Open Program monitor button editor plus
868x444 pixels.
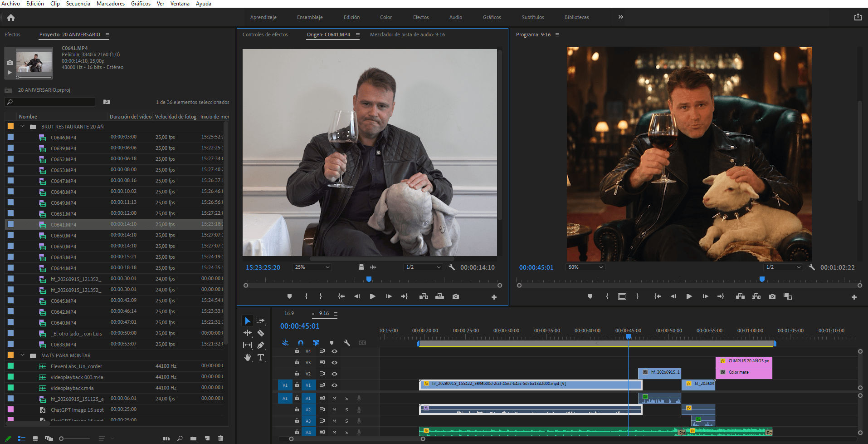854,297
